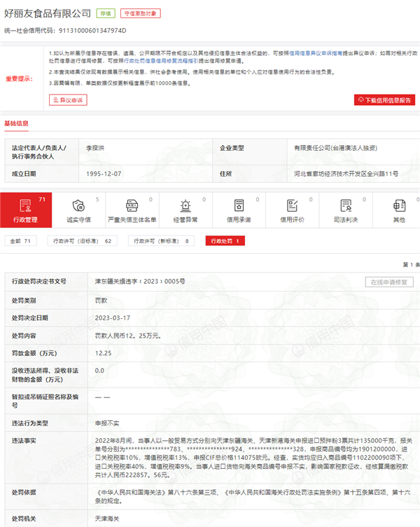Download the credit report via 下载信用信息报告
The height and width of the screenshot is (527, 420).
pos(384,100)
